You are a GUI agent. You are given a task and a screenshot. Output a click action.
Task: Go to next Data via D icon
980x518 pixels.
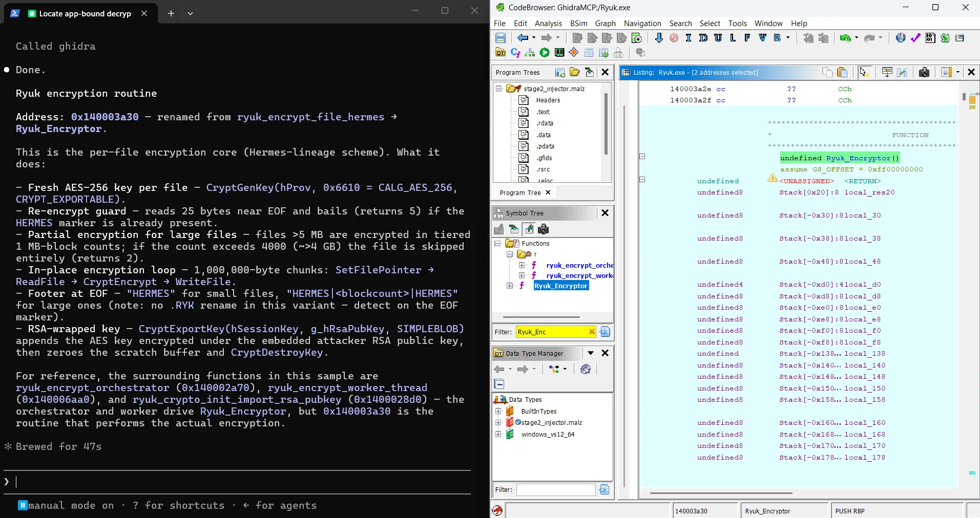pos(703,38)
